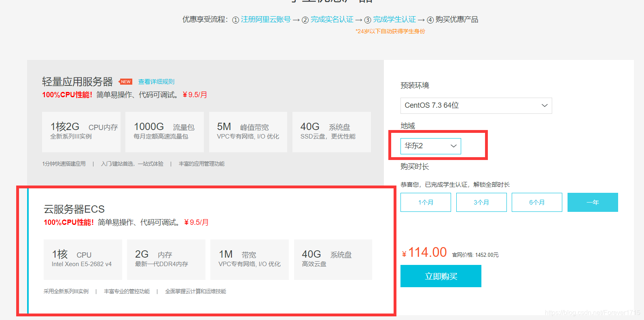Click the NEW badge icon beside 轻量应用服务器
The height and width of the screenshot is (320, 644).
125,82
